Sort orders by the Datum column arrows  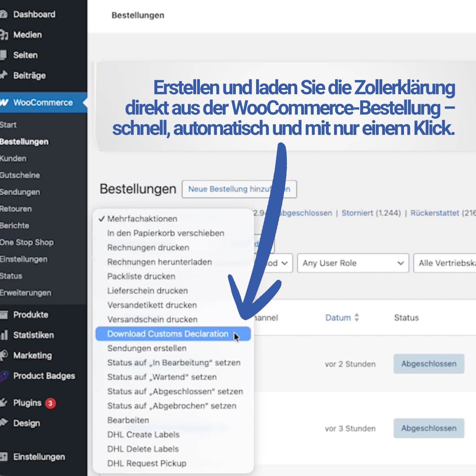coord(357,318)
